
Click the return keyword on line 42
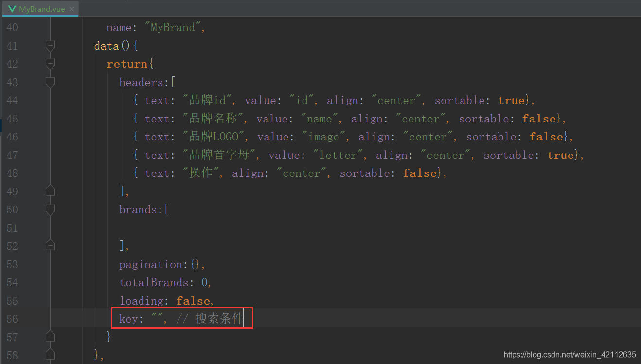[127, 64]
